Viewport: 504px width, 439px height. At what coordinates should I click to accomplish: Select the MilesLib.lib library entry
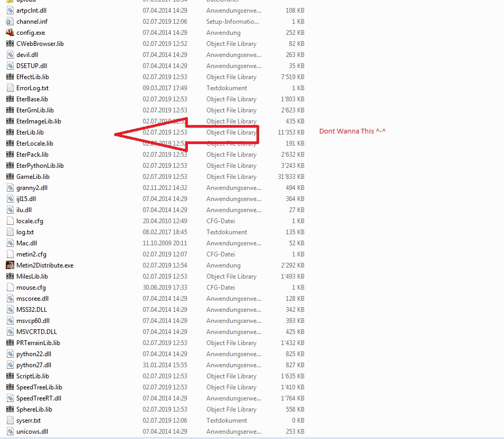coord(30,276)
